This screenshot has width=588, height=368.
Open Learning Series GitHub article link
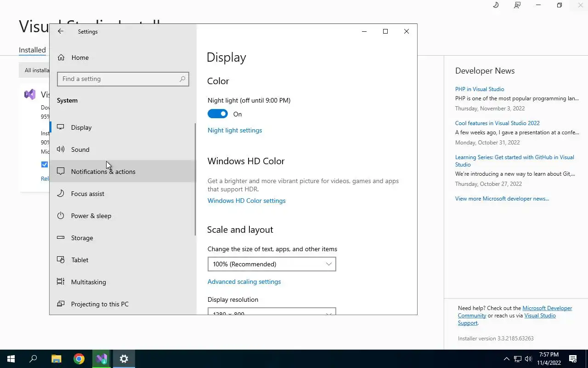(x=514, y=161)
